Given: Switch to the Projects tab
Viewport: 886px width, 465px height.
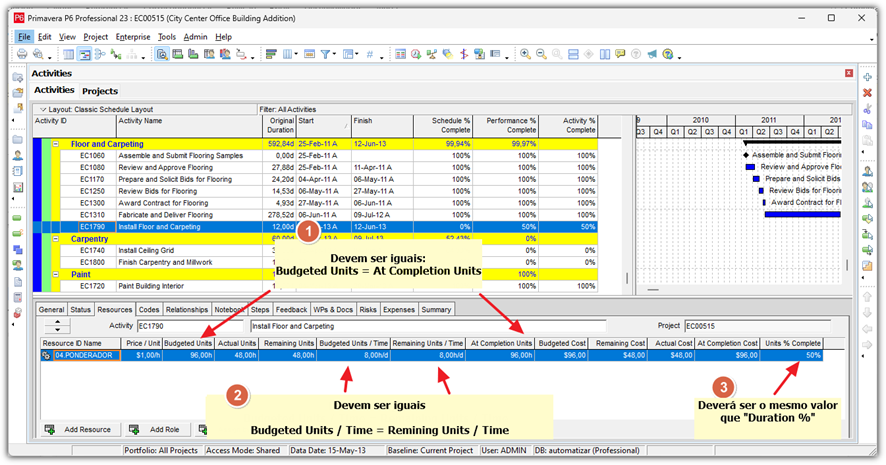Looking at the screenshot, I should 100,91.
